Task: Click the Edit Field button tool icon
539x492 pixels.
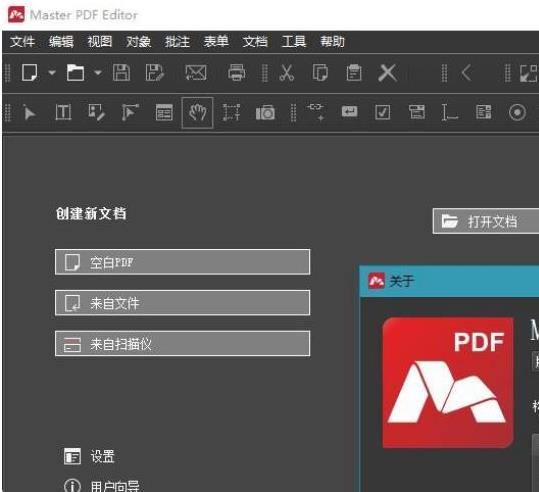Action: 349,111
